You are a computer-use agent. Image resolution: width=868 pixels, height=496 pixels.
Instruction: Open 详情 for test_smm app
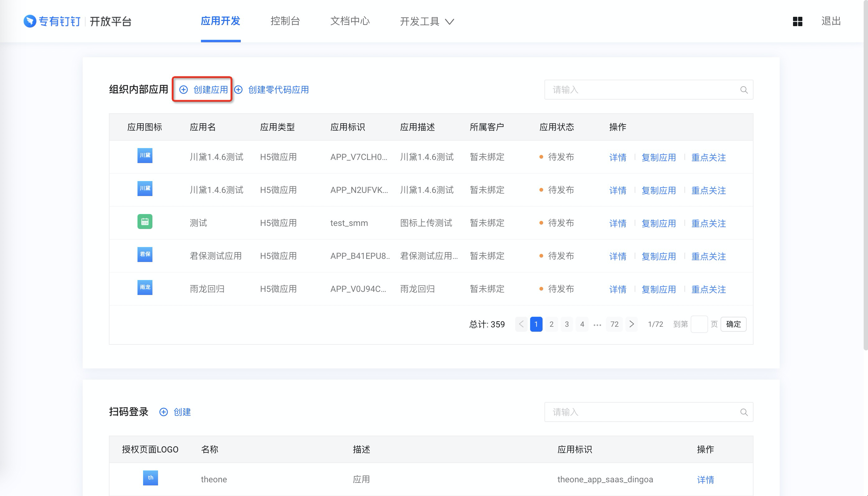pos(617,223)
